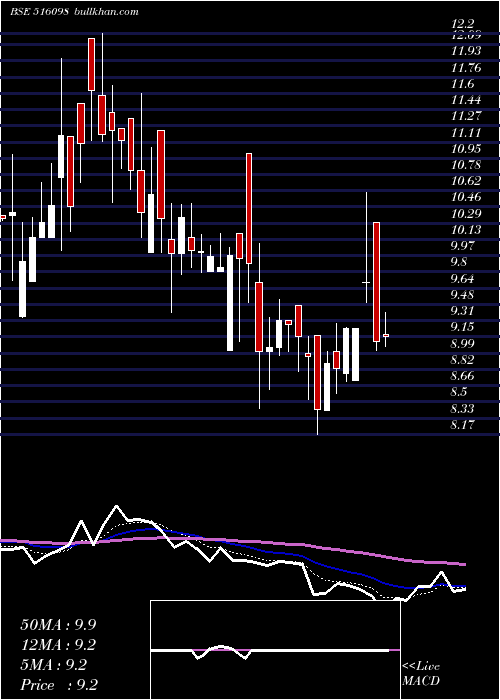This screenshot has width=500, height=700.
Task: Select the 9.48 price axis label
Action: coord(463,295)
